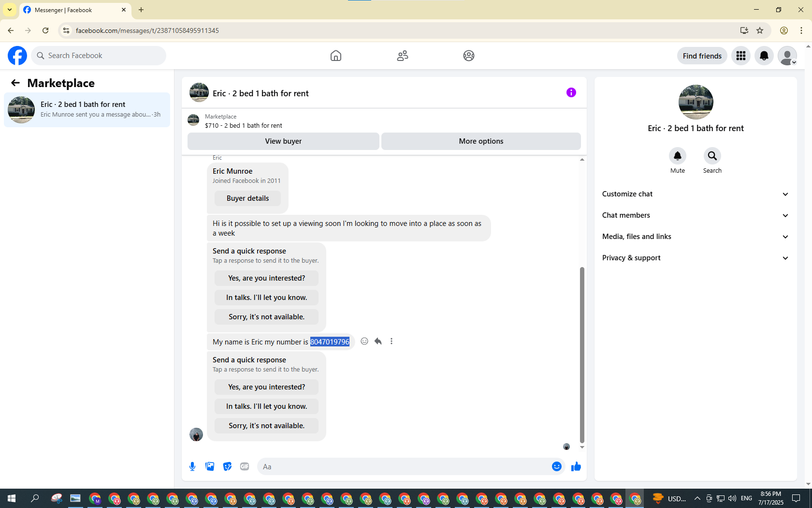Image resolution: width=812 pixels, height=508 pixels.
Task: Click the Find friends button
Action: pyautogui.click(x=702, y=56)
